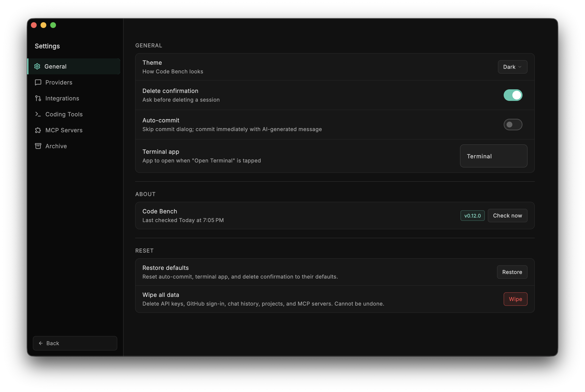Minimize the window with yellow button

(43, 25)
